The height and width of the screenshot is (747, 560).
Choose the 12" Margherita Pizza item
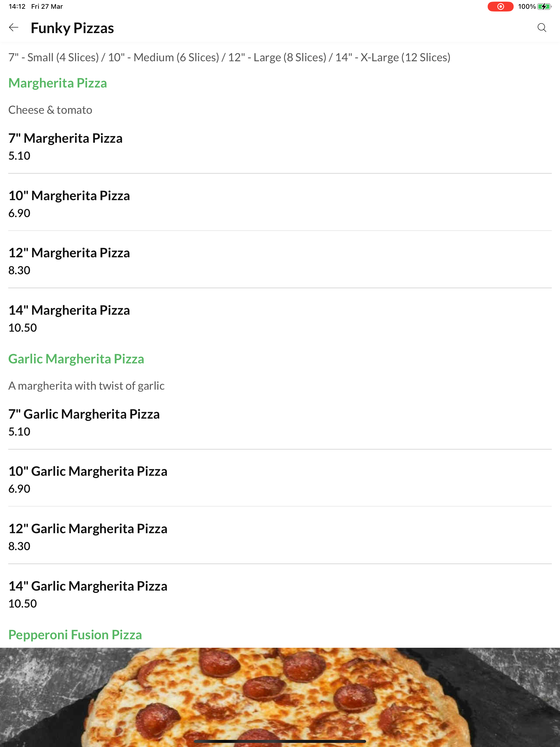(x=280, y=261)
